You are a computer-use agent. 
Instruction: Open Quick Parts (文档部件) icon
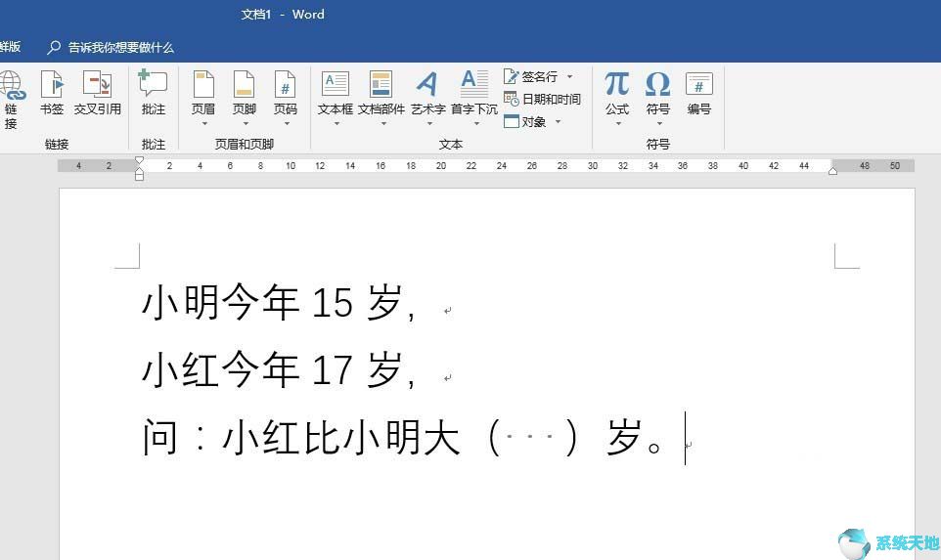[381, 84]
